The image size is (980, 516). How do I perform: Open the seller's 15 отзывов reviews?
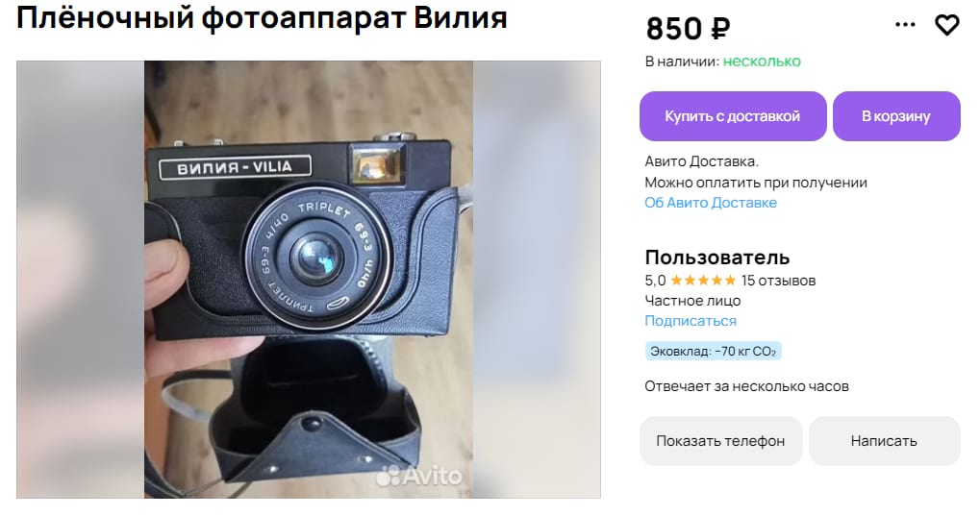pyautogui.click(x=778, y=282)
